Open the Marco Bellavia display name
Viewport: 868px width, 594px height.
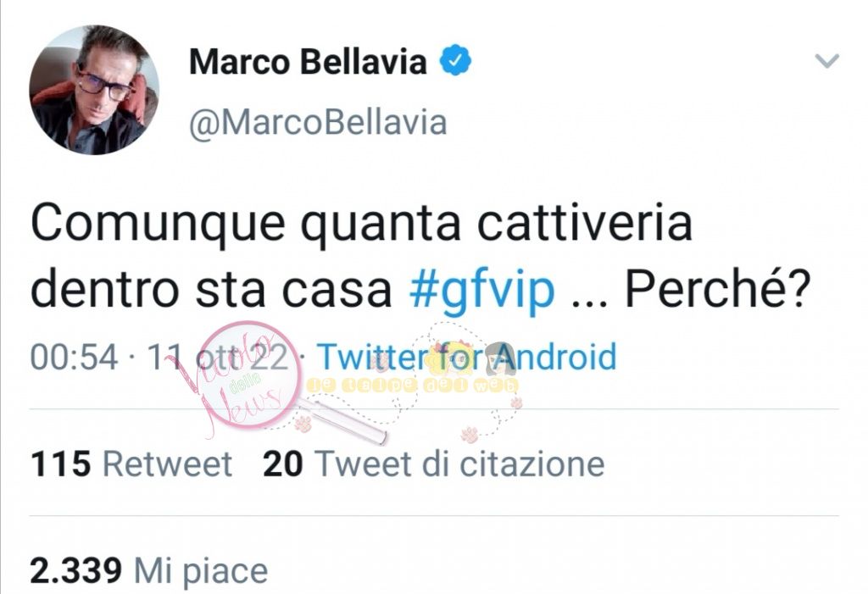[308, 61]
